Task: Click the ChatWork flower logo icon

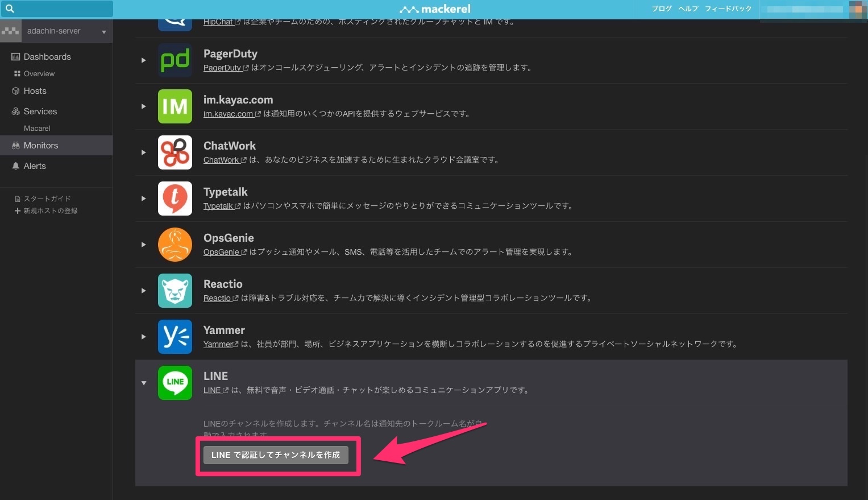Action: coord(175,152)
